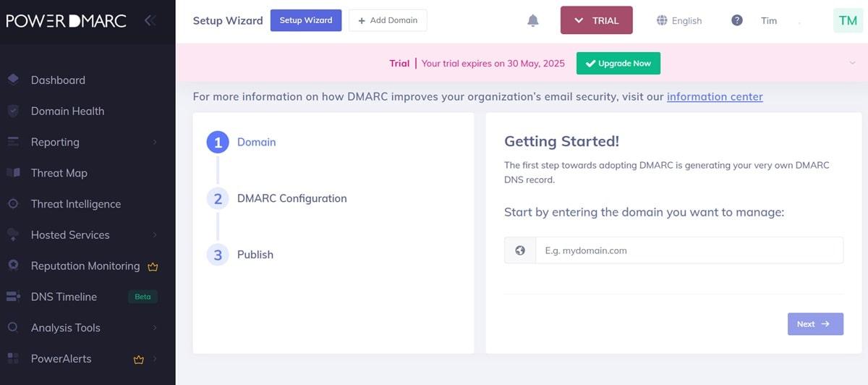Open the English language selector
Image resolution: width=868 pixels, height=385 pixels.
679,21
